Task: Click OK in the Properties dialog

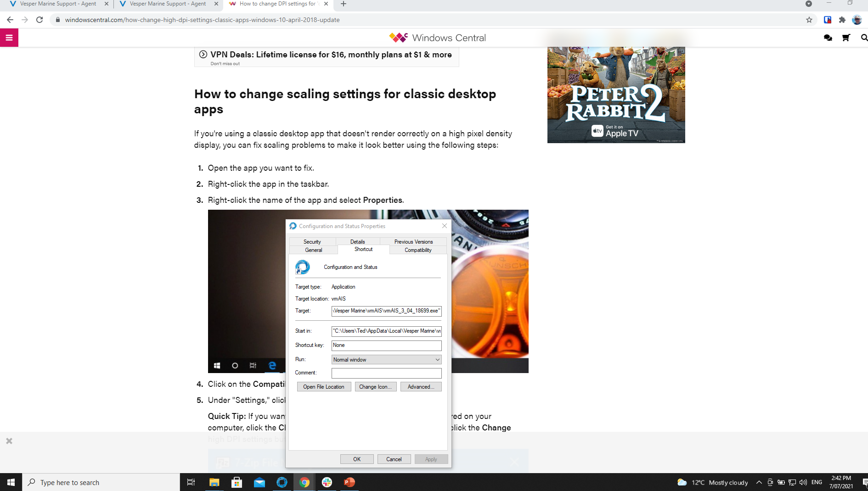Action: click(357, 459)
